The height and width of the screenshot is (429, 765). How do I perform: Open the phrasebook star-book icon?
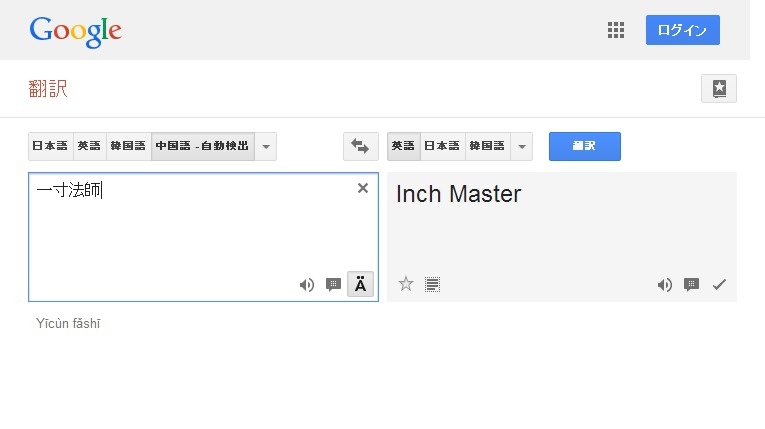point(719,88)
